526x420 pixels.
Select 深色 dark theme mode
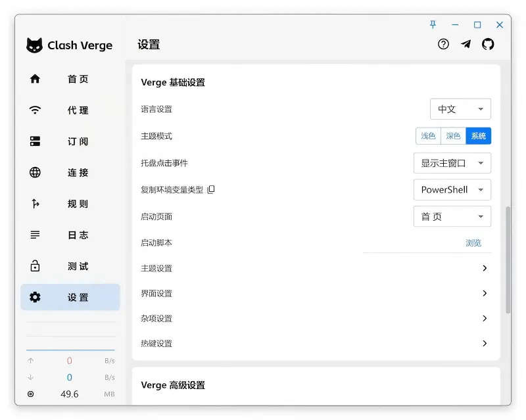[453, 136]
